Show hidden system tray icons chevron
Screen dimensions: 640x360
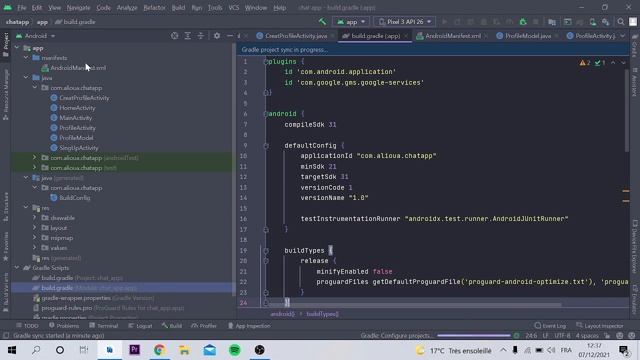click(503, 350)
